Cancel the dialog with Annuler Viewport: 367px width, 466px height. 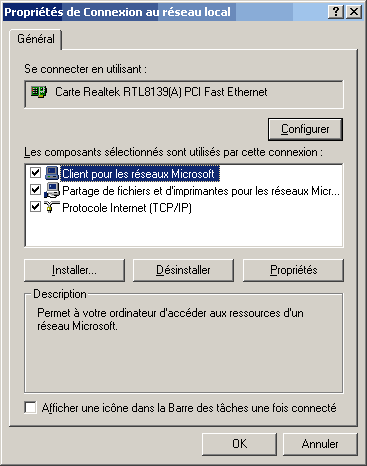pyautogui.click(x=320, y=444)
